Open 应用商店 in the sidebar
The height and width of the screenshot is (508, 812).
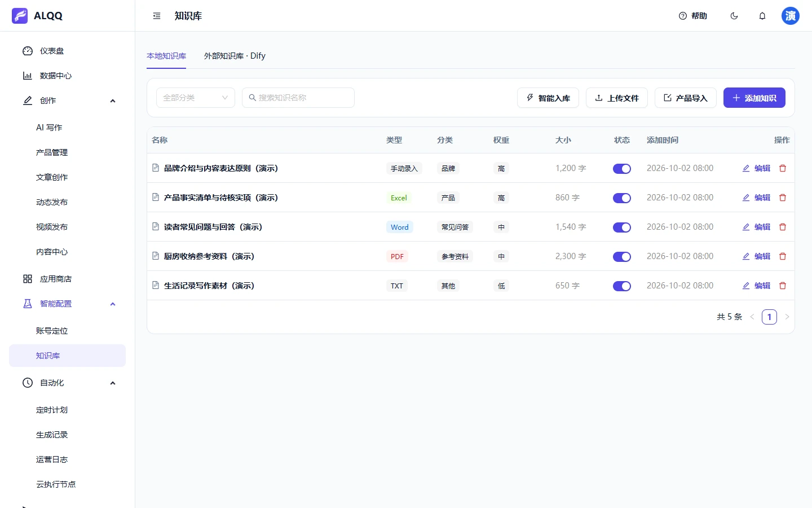(67, 279)
